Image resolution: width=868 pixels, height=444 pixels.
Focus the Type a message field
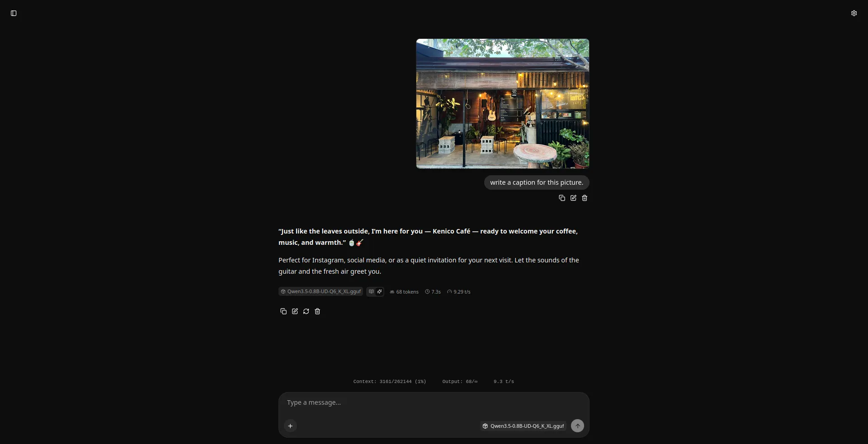(434, 402)
